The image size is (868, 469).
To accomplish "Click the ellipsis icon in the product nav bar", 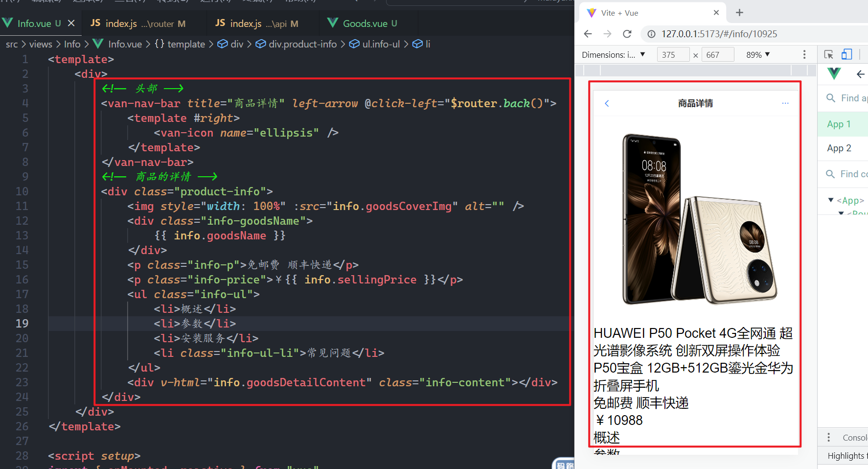I will [x=785, y=103].
